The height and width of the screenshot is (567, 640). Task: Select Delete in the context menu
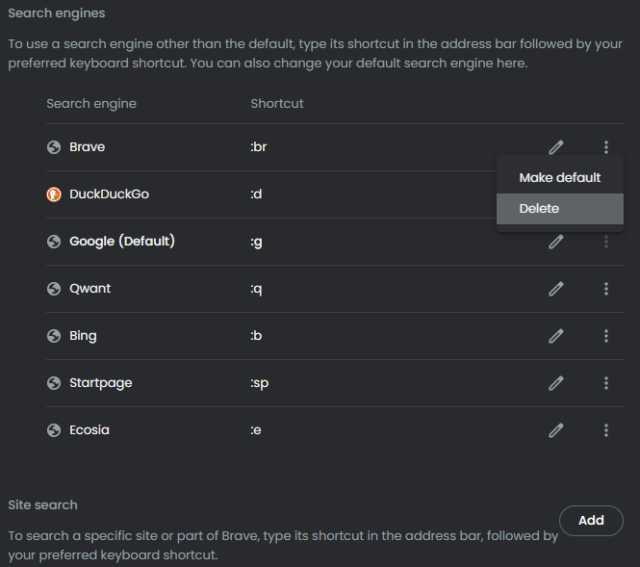(560, 209)
